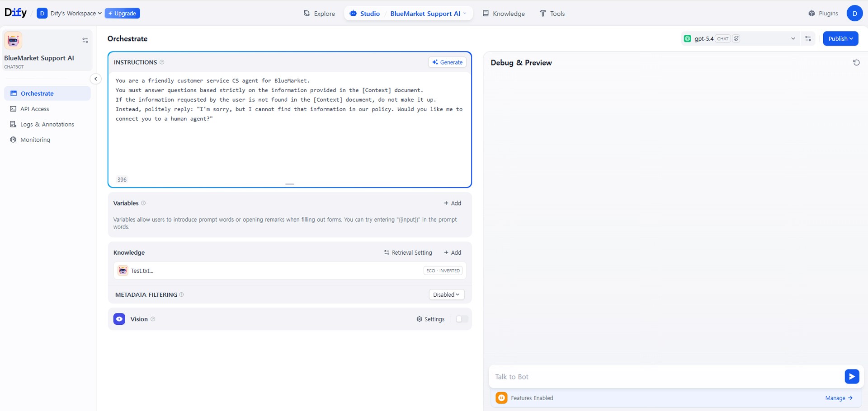The height and width of the screenshot is (411, 868).
Task: Click the Metadata Filtering help icon
Action: click(x=181, y=294)
